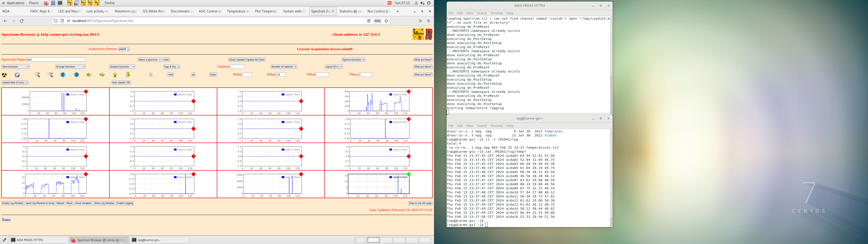The height and width of the screenshot is (244, 868).
Task: Follow the Home link
Action: pos(6,219)
